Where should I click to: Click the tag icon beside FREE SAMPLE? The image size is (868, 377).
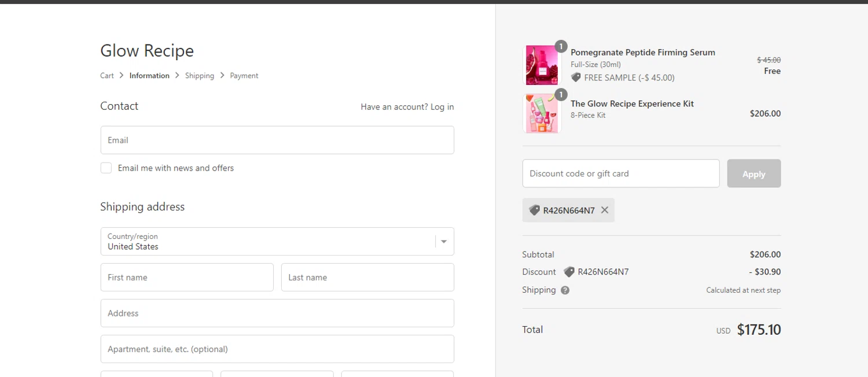click(576, 77)
